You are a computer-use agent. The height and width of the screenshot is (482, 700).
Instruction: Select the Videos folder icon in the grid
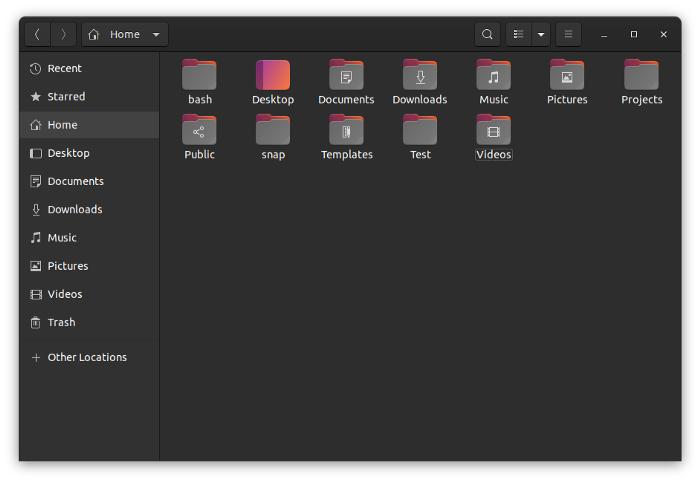(x=493, y=130)
